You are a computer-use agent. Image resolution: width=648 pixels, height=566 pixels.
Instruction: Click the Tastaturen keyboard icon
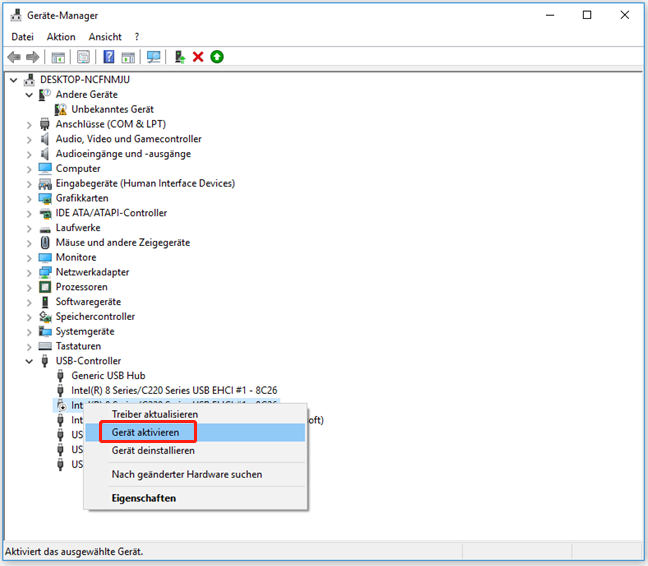tap(45, 346)
